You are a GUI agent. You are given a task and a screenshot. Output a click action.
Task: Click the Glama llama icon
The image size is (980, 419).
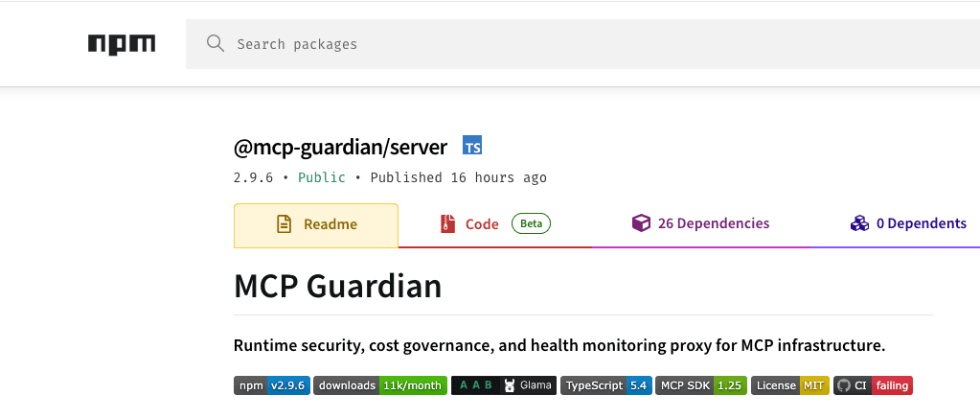(510, 385)
